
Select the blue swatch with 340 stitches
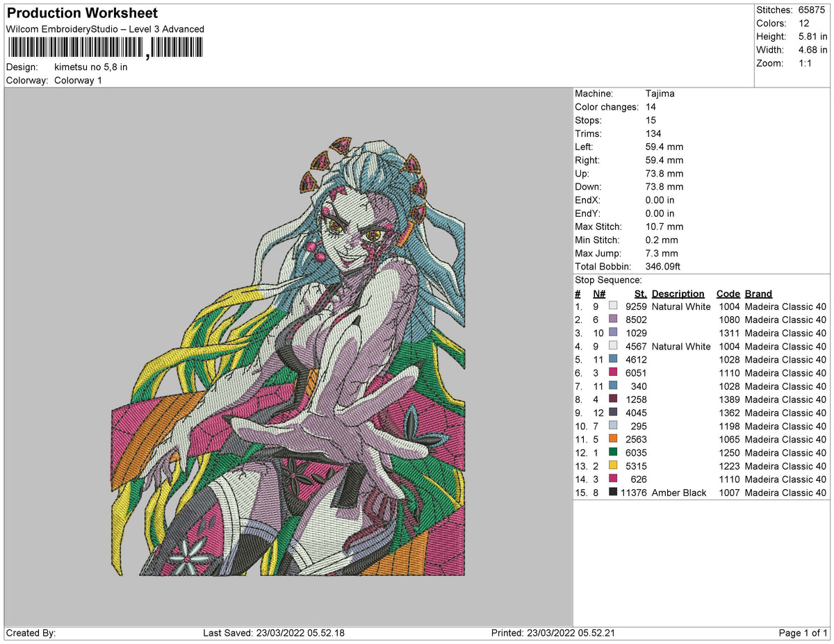pyautogui.click(x=613, y=386)
